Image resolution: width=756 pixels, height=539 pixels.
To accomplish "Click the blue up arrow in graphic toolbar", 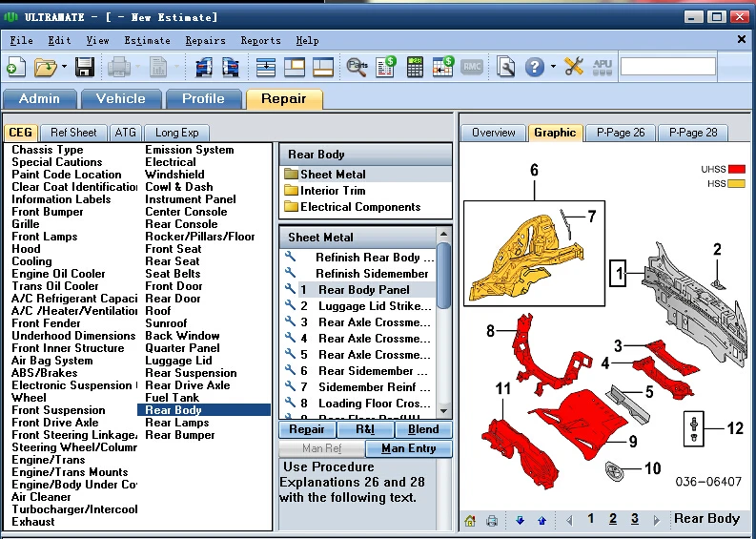I will (x=541, y=520).
